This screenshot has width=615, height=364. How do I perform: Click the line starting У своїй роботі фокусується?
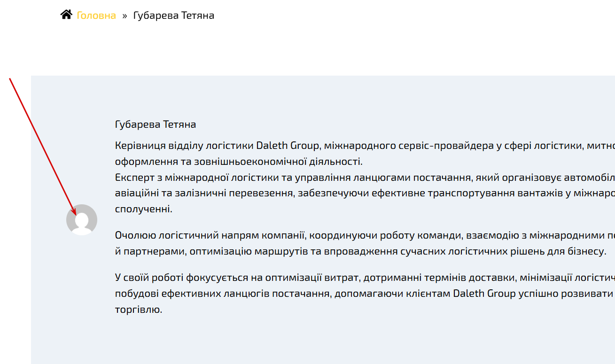click(x=365, y=278)
